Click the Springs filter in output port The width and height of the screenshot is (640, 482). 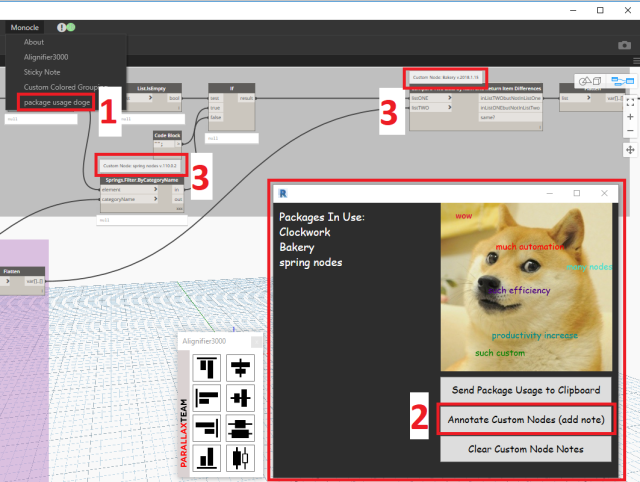178,189
